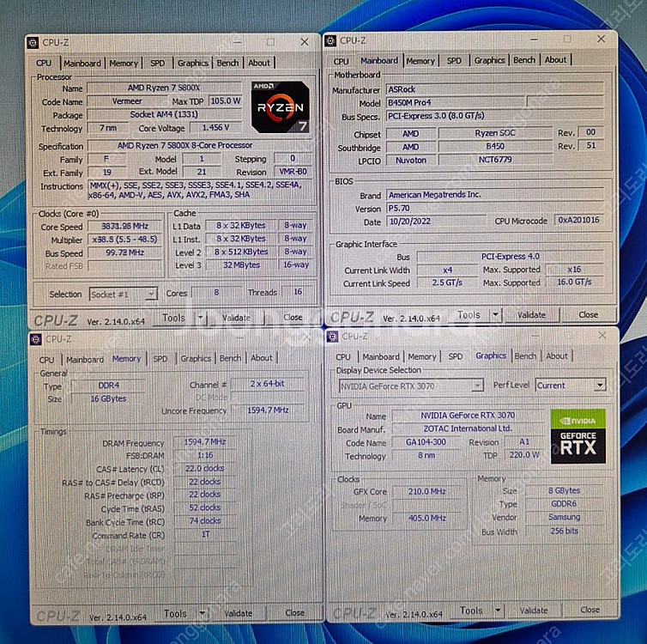Open the Memory tab in the Graphics window
Viewport: 647px width, 644px height.
422,356
